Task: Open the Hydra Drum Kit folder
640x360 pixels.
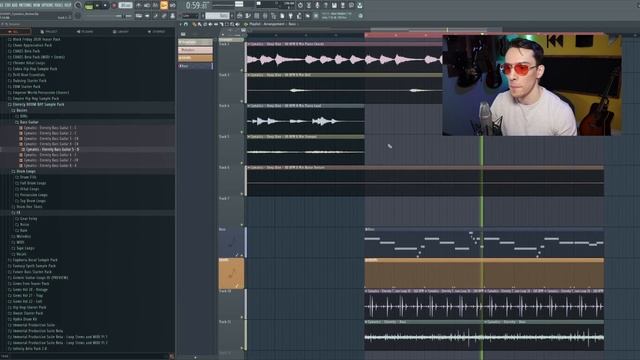Action: (x=25, y=319)
